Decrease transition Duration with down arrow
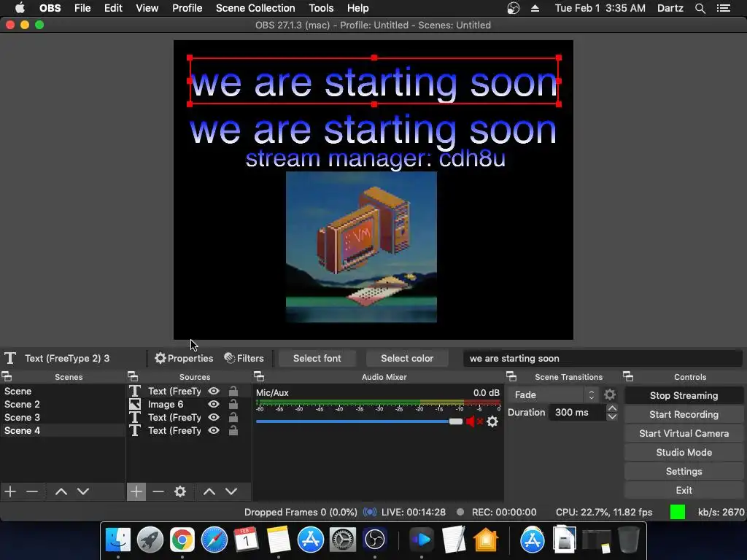 [612, 416]
